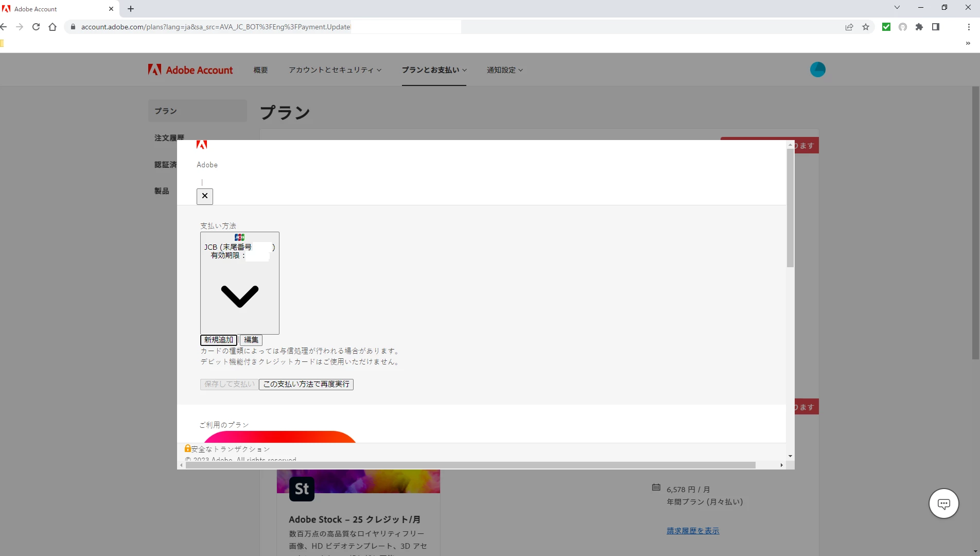Image resolution: width=980 pixels, height=556 pixels.
Task: Open the chat support bubble icon
Action: point(943,503)
